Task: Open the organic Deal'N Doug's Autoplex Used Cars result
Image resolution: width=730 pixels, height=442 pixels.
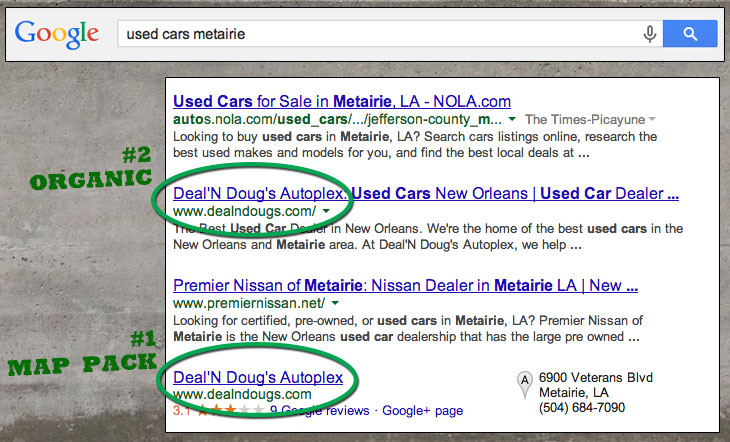Action: click(x=426, y=193)
